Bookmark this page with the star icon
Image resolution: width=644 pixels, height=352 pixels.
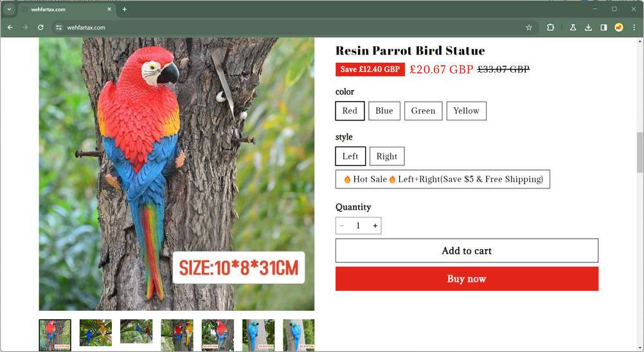tap(529, 27)
